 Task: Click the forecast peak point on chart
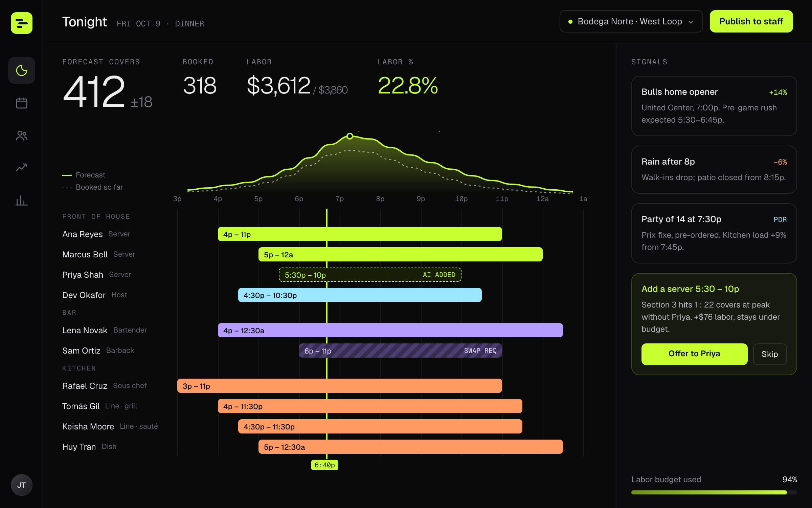click(350, 136)
